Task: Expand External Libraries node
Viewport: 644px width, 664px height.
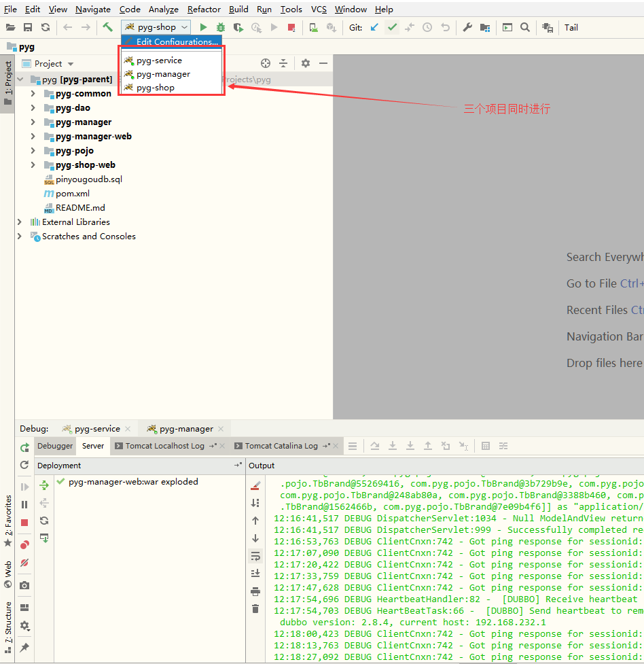Action: pyautogui.click(x=20, y=222)
